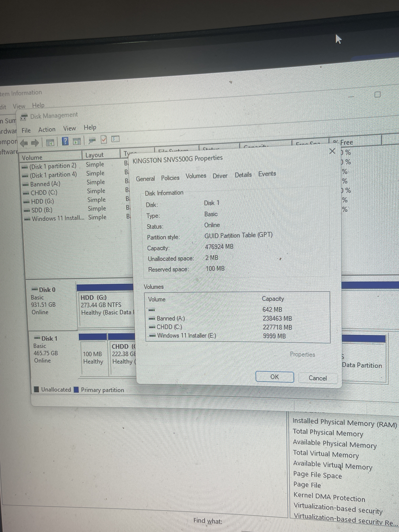The width and height of the screenshot is (399, 532).
Task: Click the checklist Settings toolbar icon
Action: [x=115, y=139]
